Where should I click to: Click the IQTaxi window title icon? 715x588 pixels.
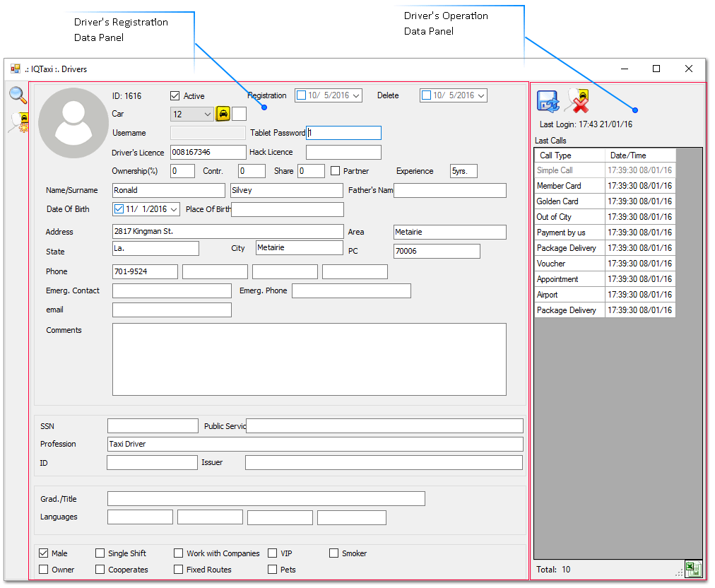16,69
